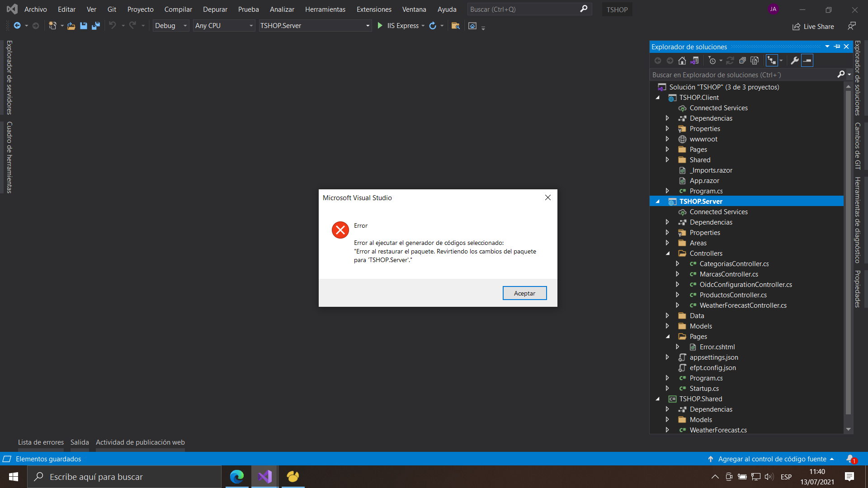The width and height of the screenshot is (868, 488).
Task: Select appsettings.json file
Action: [x=714, y=357]
